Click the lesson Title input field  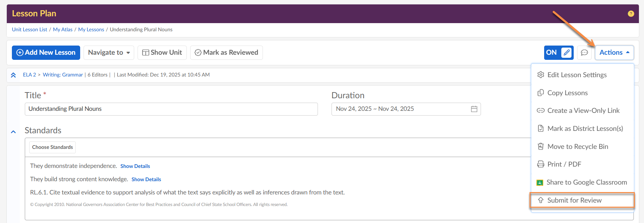click(171, 109)
